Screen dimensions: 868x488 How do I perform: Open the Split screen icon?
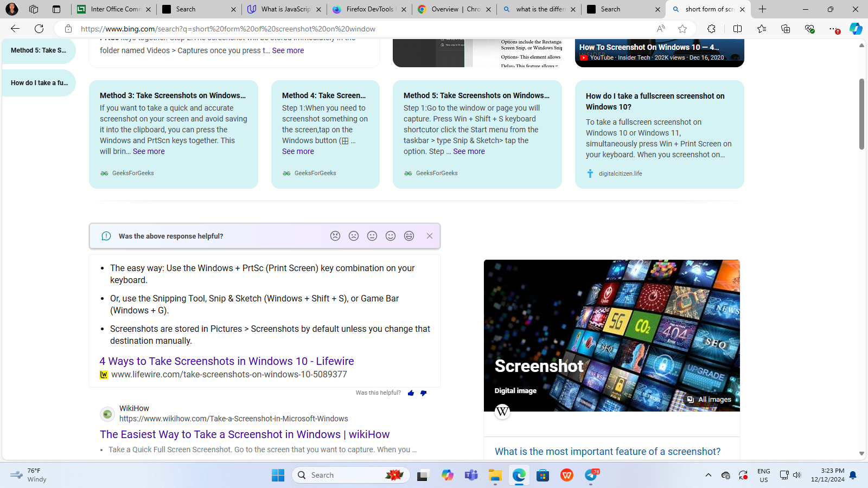coord(737,29)
